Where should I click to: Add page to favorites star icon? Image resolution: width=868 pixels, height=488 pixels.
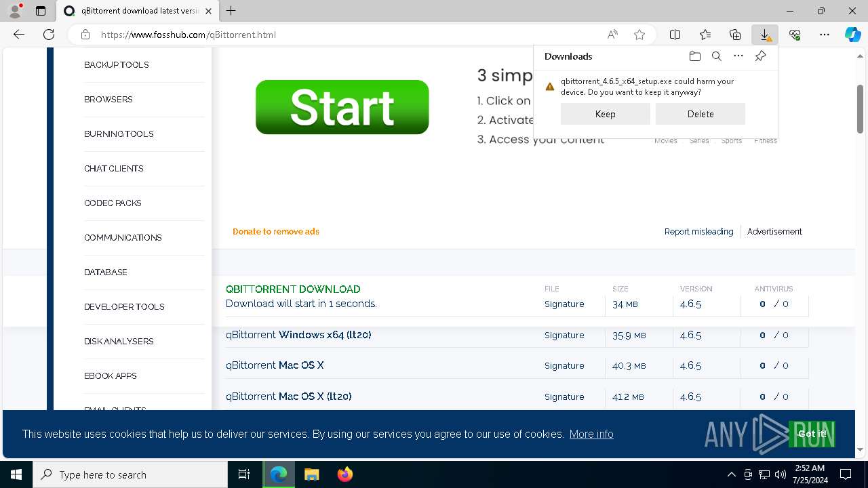coord(639,35)
